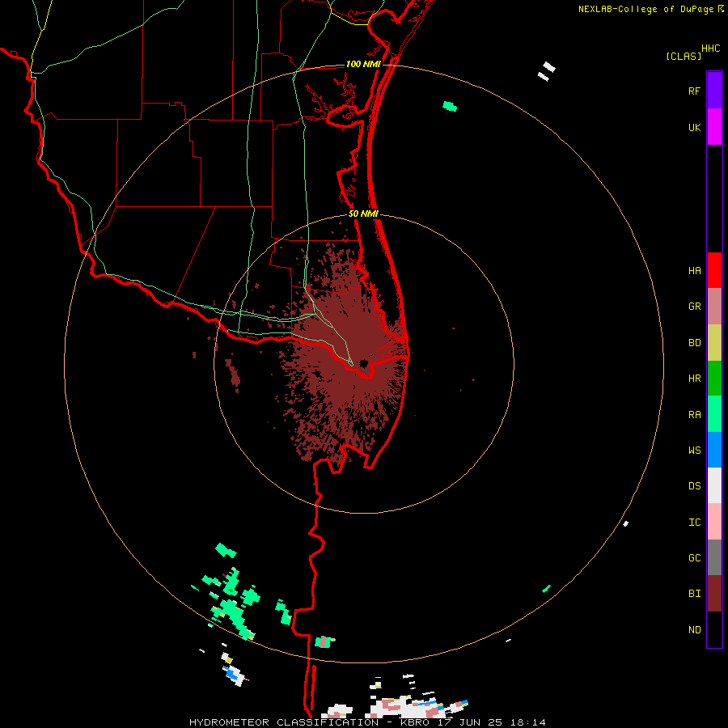Click the RA legend label
Image resolution: width=728 pixels, height=728 pixels.
click(694, 415)
